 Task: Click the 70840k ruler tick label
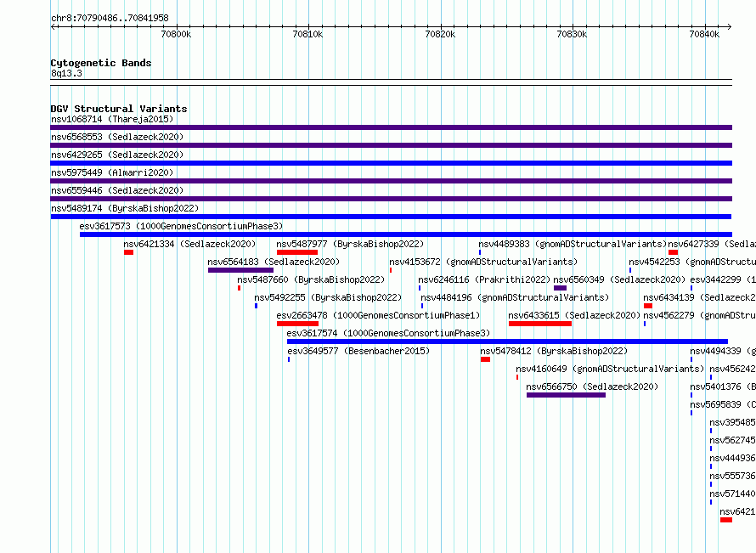click(704, 34)
